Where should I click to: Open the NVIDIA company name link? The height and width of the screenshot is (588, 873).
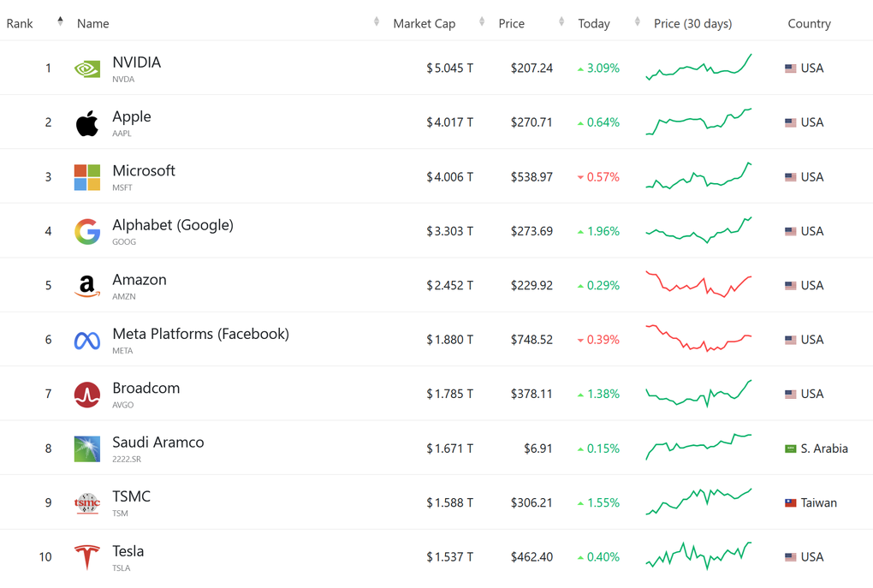137,62
